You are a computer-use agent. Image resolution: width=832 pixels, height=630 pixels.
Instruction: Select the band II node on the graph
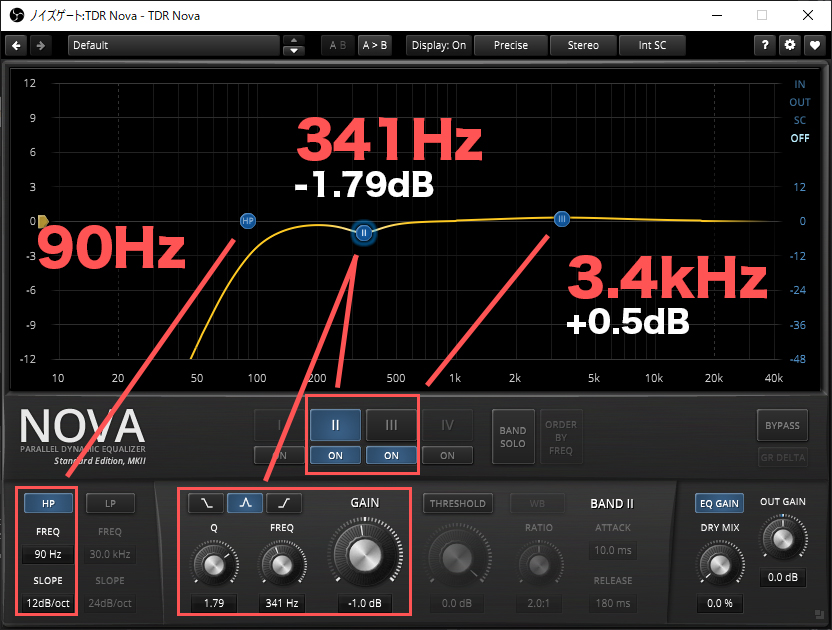[x=364, y=232]
